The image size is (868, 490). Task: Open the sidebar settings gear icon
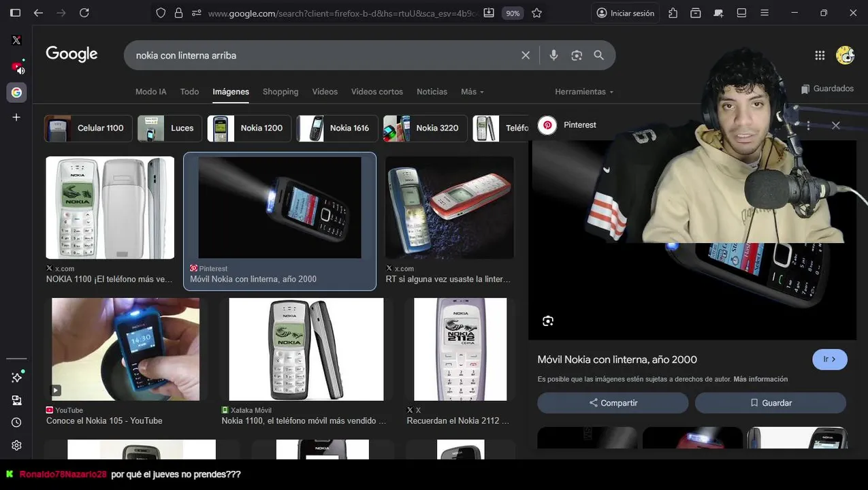16,445
